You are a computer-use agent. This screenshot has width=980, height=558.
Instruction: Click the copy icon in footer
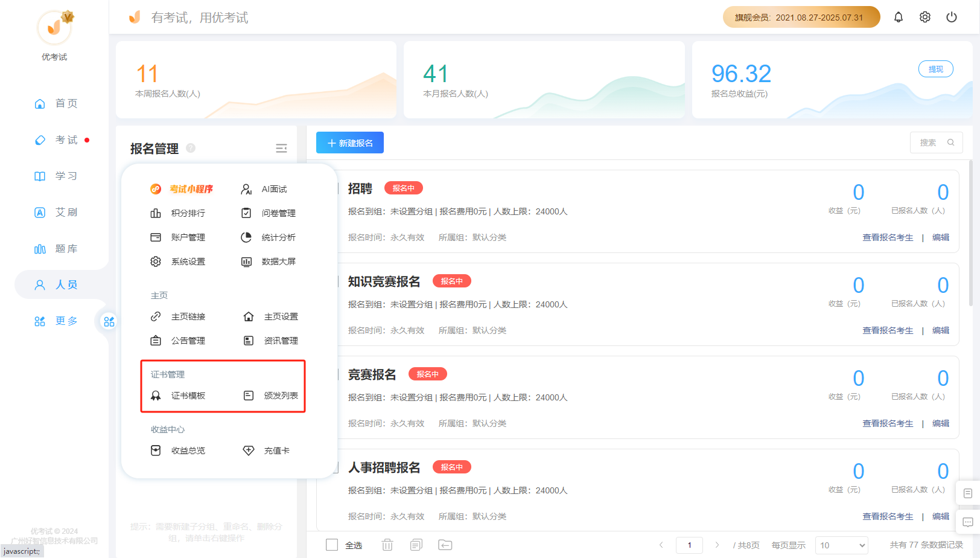tap(416, 545)
